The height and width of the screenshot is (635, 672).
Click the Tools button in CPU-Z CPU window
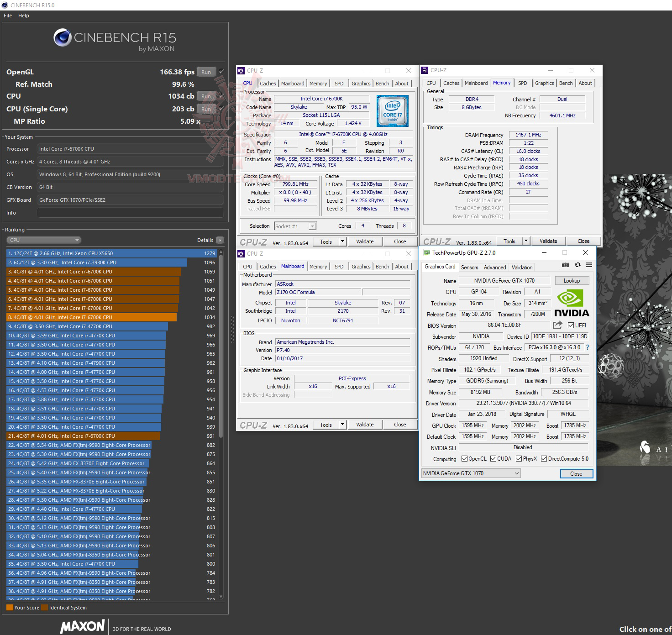tap(326, 241)
